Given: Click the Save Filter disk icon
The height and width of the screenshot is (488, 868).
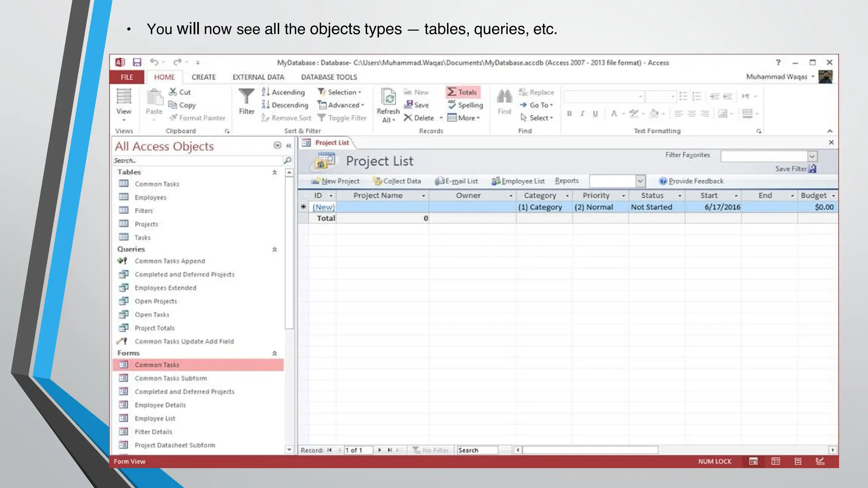Looking at the screenshot, I should coord(812,169).
